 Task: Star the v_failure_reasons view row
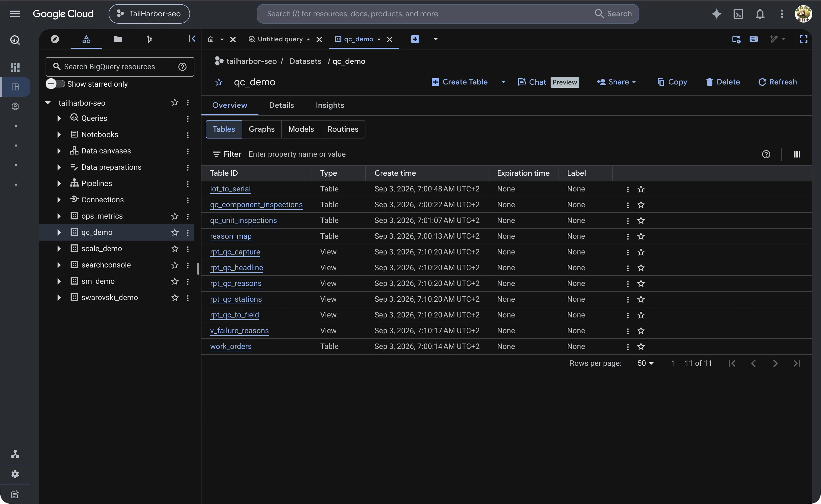tap(641, 331)
